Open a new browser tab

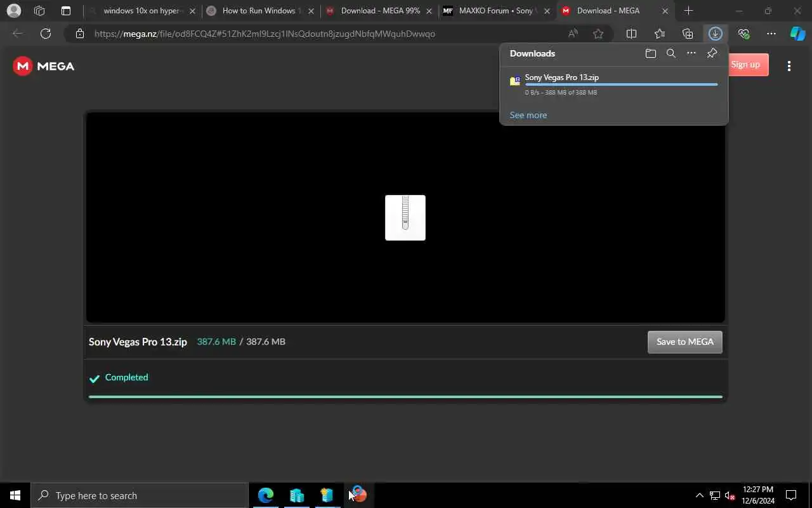pyautogui.click(x=688, y=11)
